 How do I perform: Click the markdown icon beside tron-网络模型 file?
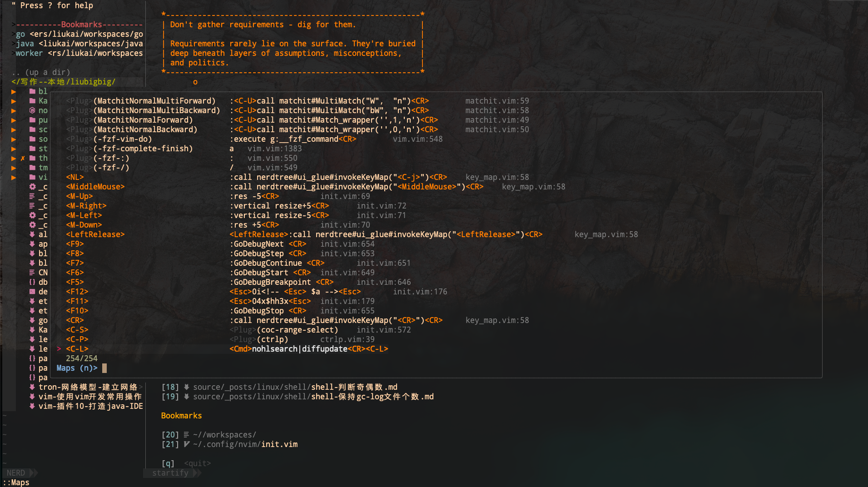point(32,387)
